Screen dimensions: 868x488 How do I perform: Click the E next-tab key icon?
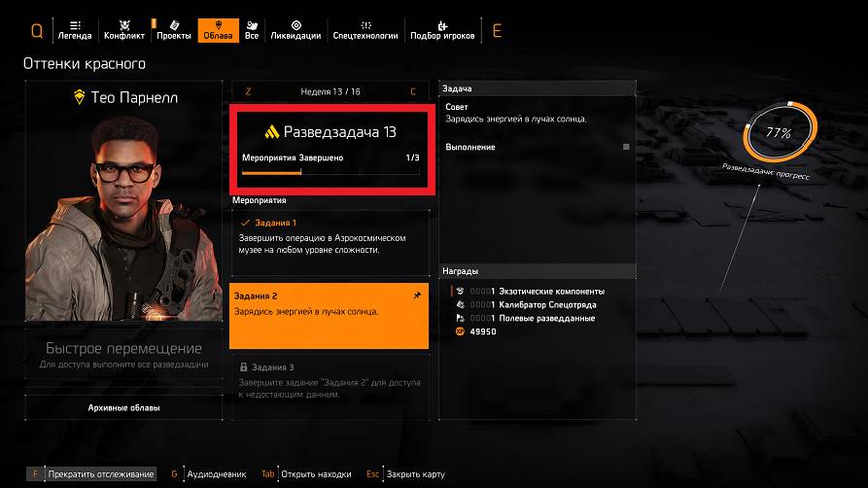pos(497,31)
